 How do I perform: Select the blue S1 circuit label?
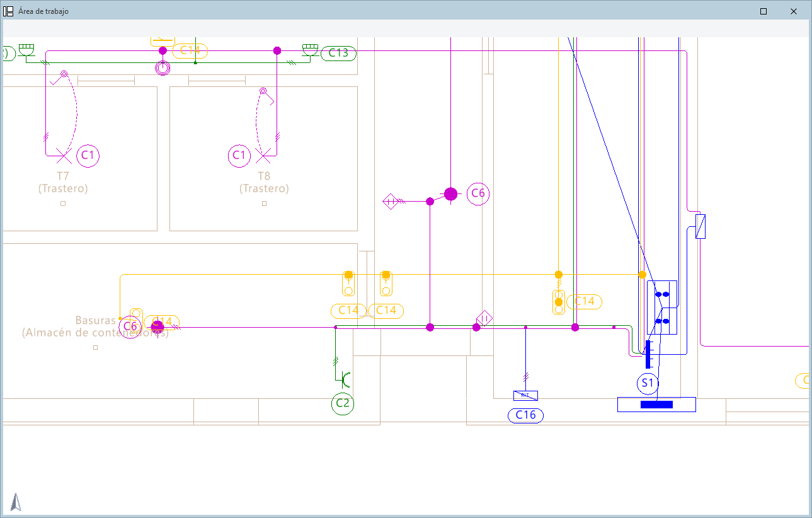point(648,383)
